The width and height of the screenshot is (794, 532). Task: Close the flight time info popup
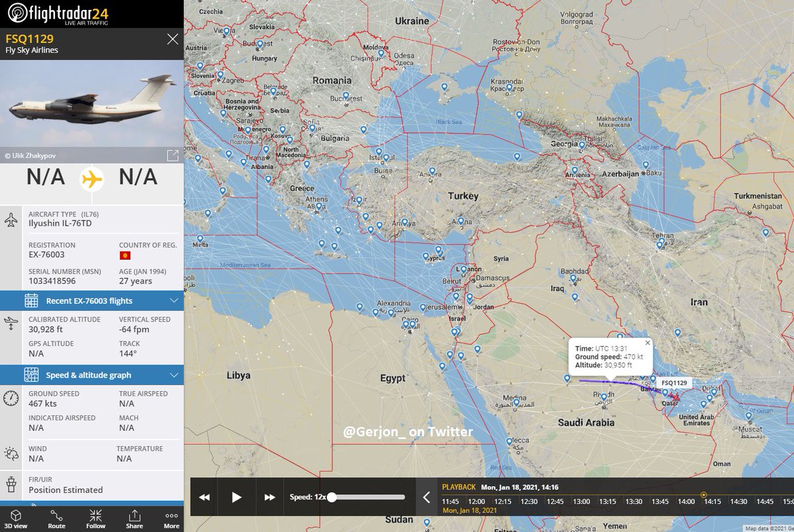(648, 343)
